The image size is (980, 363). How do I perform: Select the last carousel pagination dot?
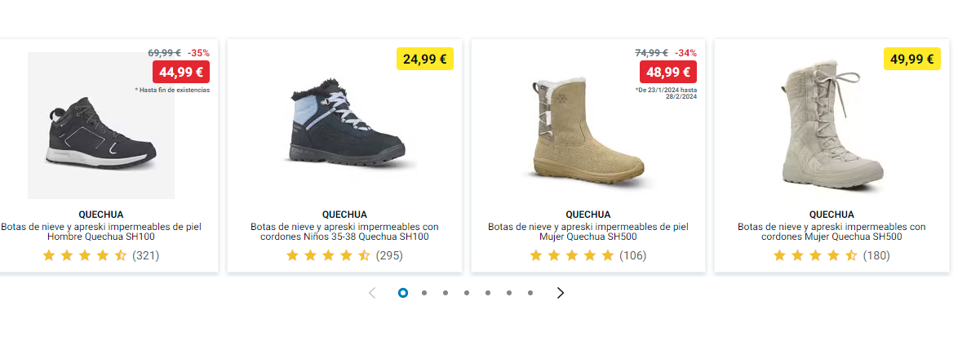(x=530, y=293)
